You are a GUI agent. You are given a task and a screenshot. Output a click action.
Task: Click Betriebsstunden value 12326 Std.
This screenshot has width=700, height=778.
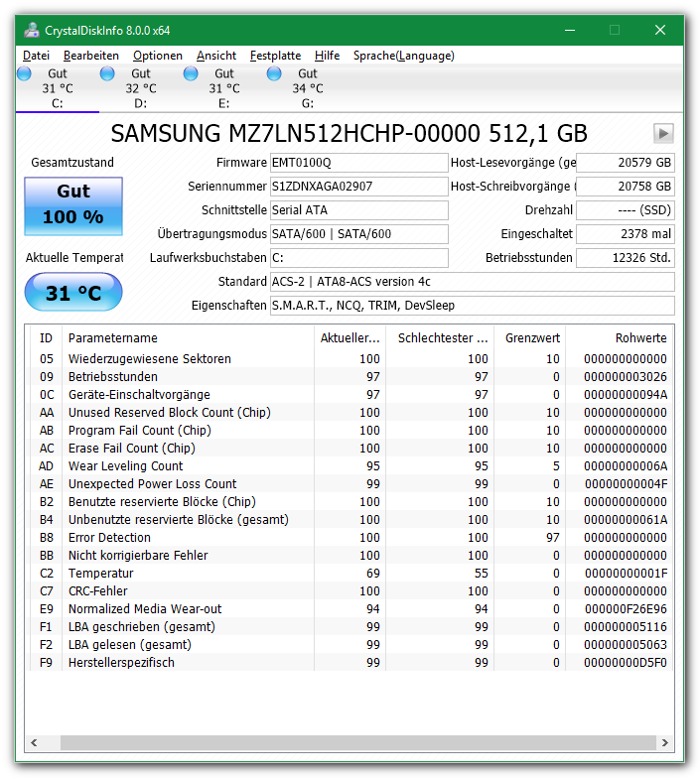[626, 258]
